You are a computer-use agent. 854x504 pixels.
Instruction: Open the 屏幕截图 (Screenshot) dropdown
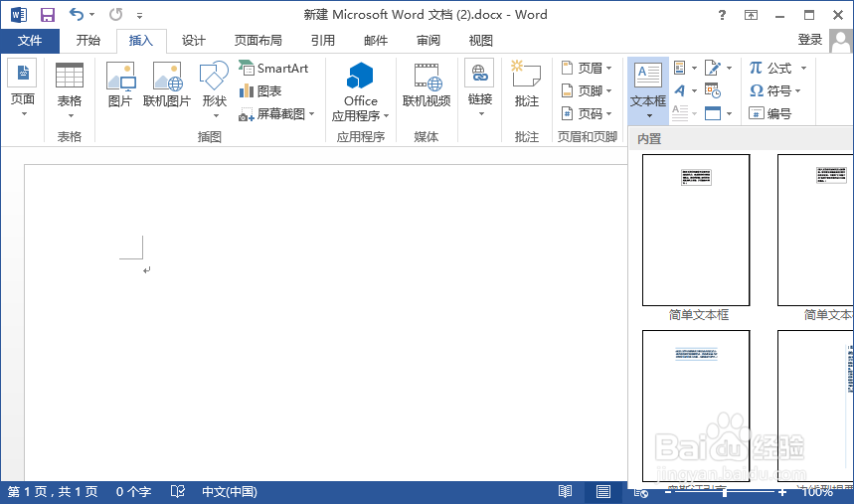pyautogui.click(x=276, y=114)
